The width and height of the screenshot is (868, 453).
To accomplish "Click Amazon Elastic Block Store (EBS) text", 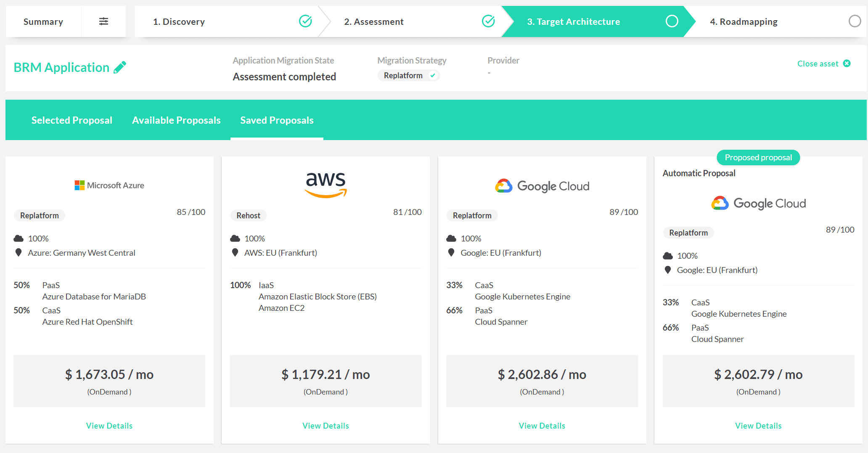I will click(318, 297).
